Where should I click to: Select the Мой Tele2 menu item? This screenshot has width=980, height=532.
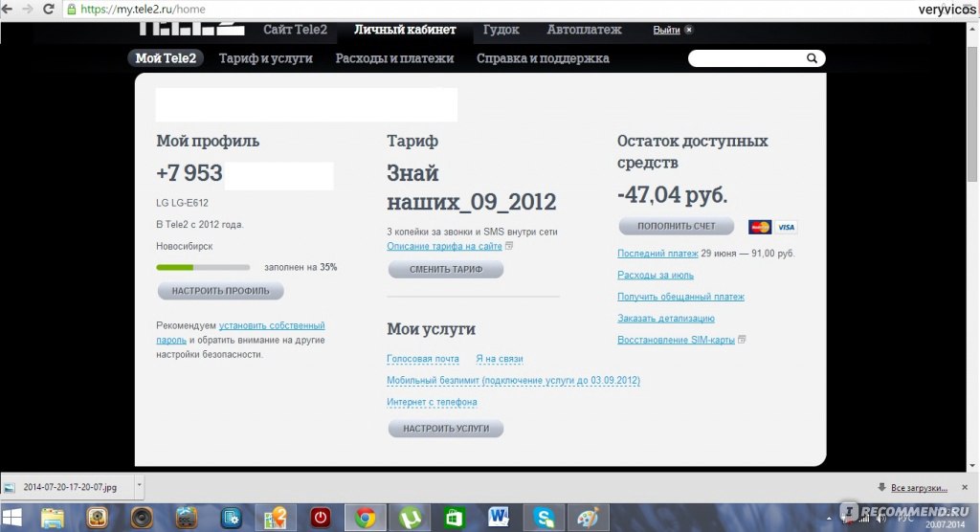point(166,58)
